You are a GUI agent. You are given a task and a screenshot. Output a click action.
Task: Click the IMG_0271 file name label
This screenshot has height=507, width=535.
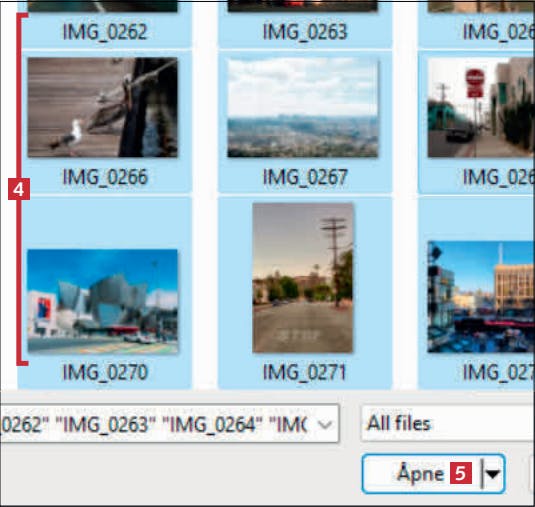coord(304,372)
